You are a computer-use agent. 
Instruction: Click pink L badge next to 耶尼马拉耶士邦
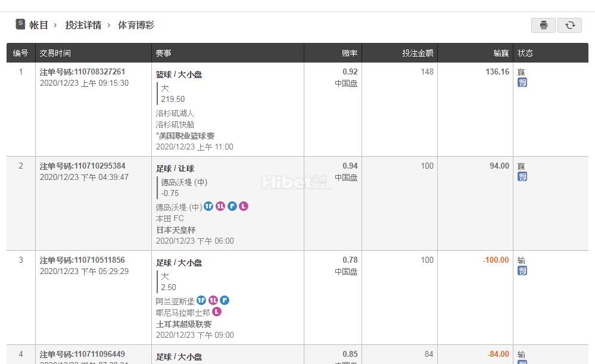pos(217,312)
